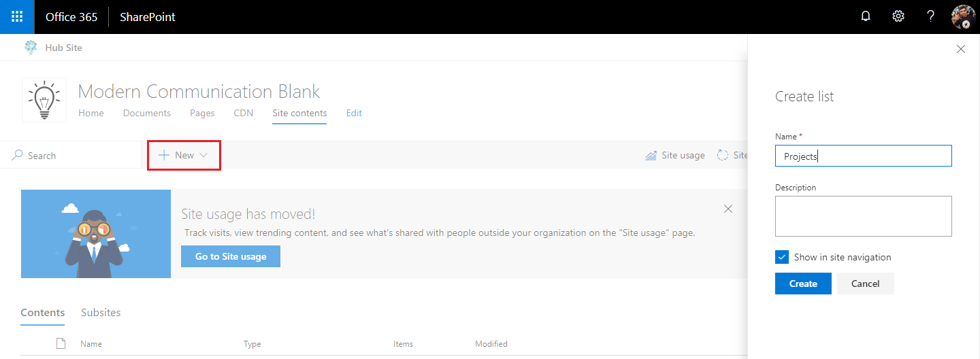Click the Hub Site logo icon

click(31, 48)
